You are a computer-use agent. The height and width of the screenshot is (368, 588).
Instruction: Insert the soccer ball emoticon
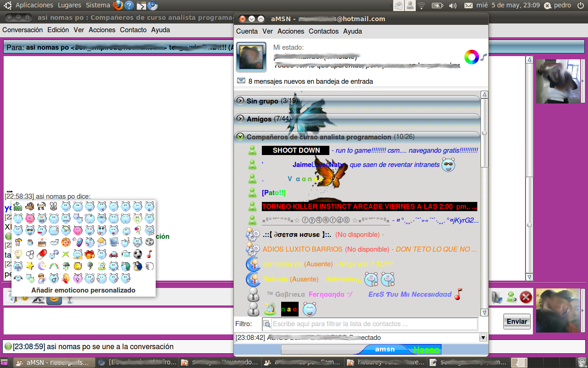[137, 254]
